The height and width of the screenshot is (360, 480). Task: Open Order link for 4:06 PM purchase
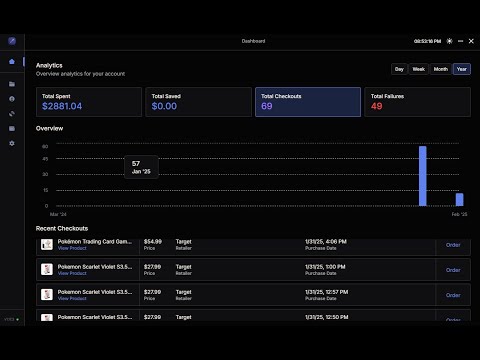pos(453,245)
